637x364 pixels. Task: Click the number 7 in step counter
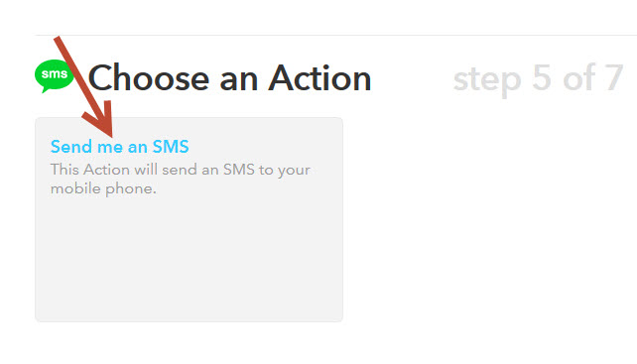(614, 77)
